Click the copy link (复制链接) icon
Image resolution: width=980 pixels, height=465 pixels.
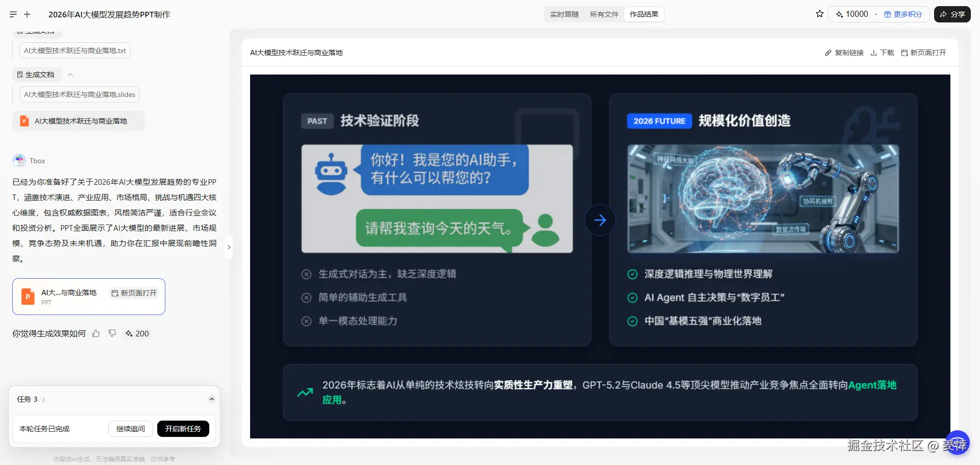tap(827, 53)
